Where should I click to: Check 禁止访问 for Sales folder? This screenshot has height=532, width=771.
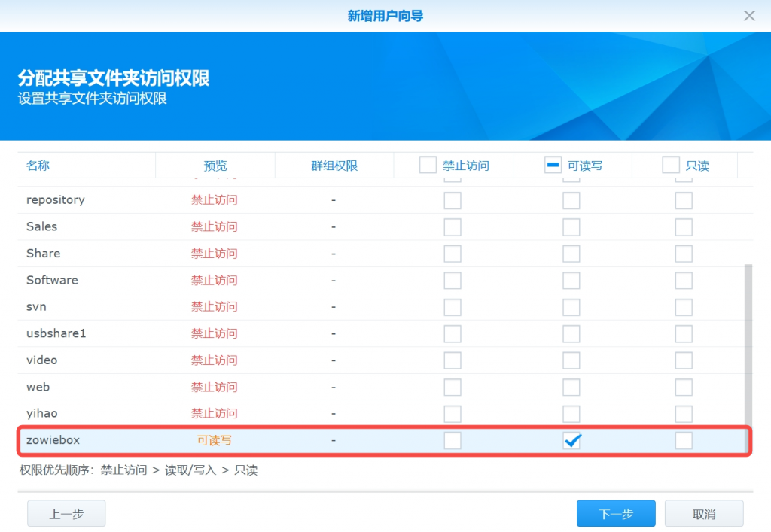pos(453,227)
